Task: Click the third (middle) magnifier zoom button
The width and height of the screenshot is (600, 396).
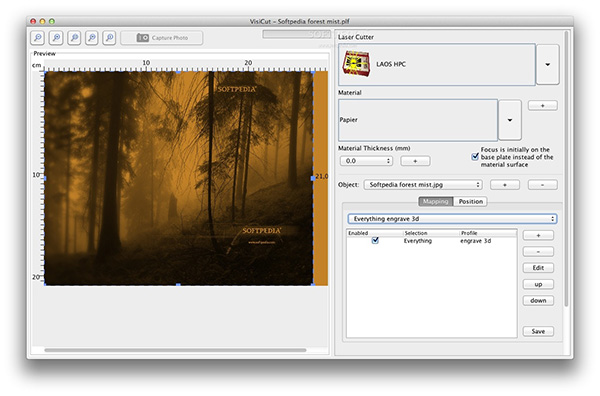Action: coord(74,38)
